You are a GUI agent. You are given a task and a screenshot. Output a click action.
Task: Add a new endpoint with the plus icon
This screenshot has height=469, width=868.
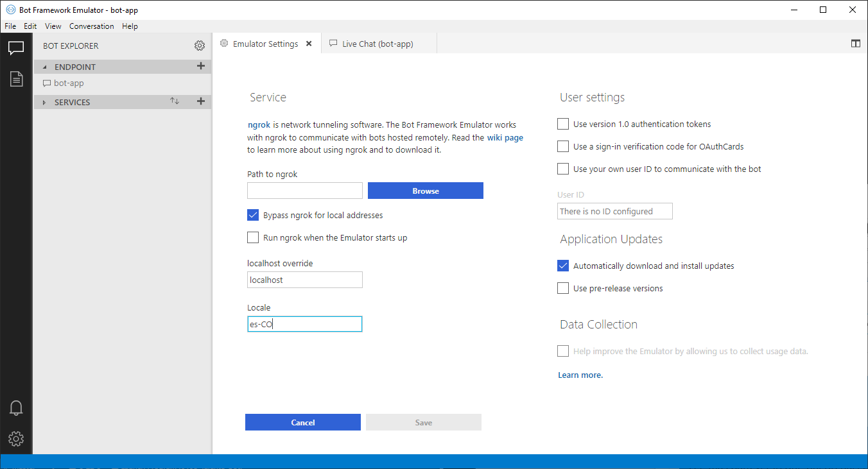pos(200,66)
